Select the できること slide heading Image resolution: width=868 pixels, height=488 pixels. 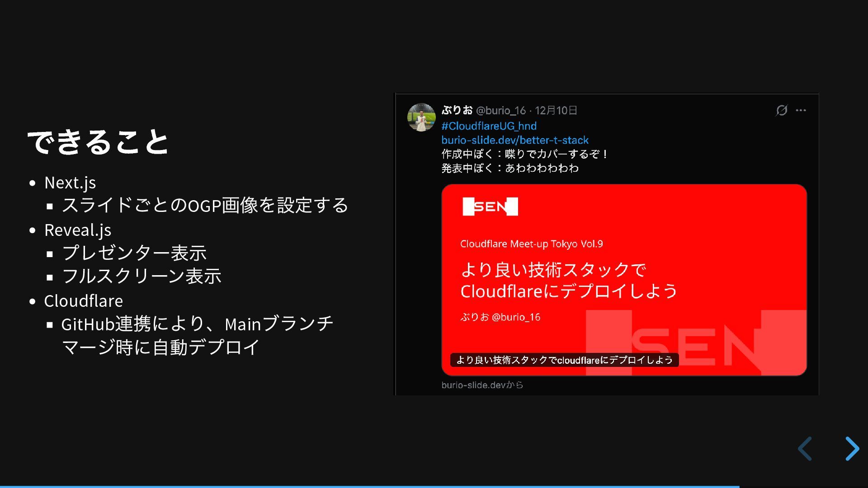(x=98, y=142)
